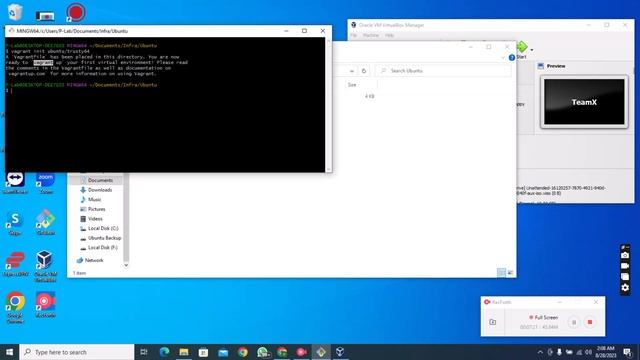This screenshot has width=640, height=360.
Task: Open the Windows Start menu
Action: pyautogui.click(x=9, y=352)
